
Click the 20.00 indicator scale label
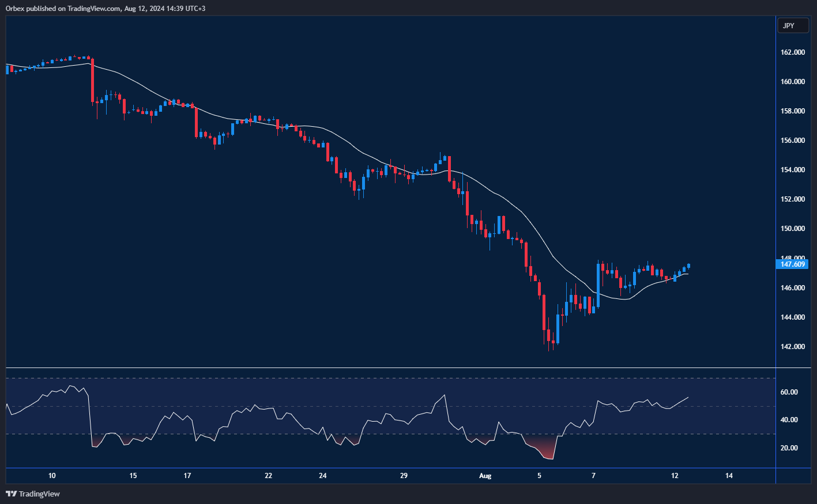point(789,448)
